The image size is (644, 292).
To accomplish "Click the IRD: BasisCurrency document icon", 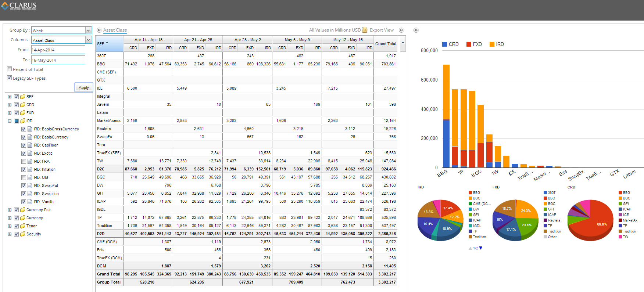I will tap(30, 137).
